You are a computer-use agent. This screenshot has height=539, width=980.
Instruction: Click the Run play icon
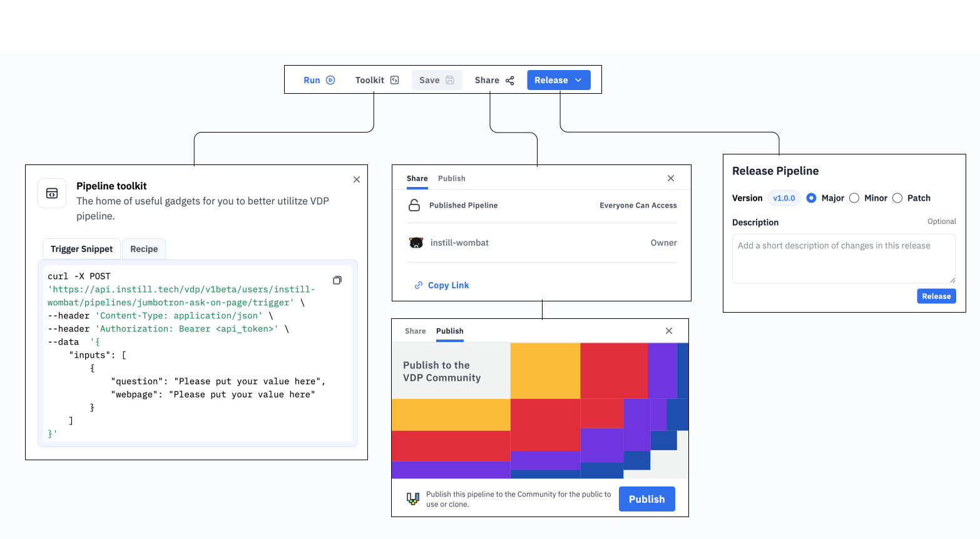[x=330, y=80]
